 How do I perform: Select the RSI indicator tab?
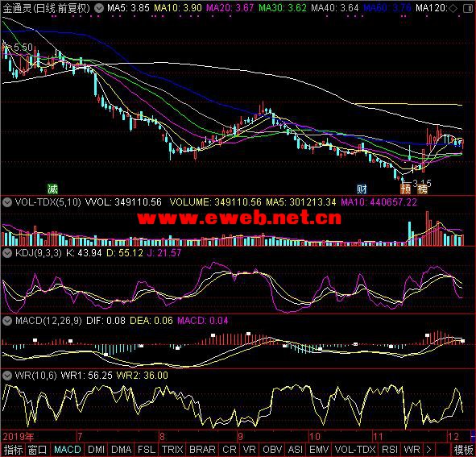pos(390,450)
